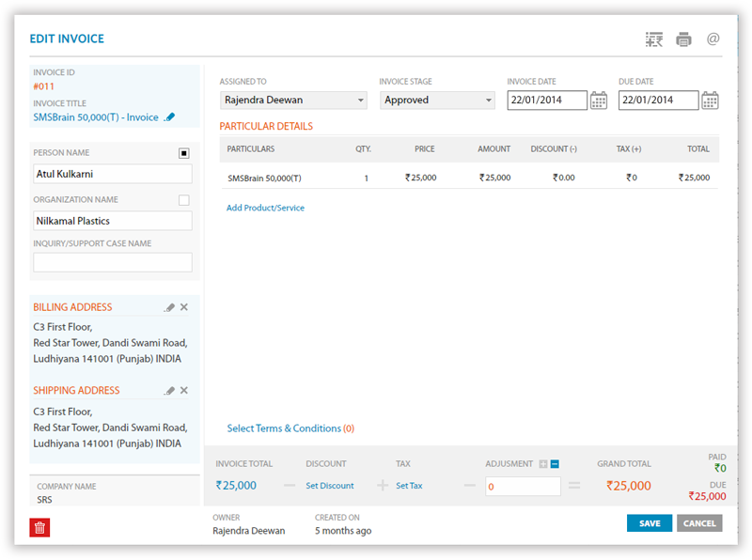Remove the shipping address with X icon

click(x=184, y=391)
